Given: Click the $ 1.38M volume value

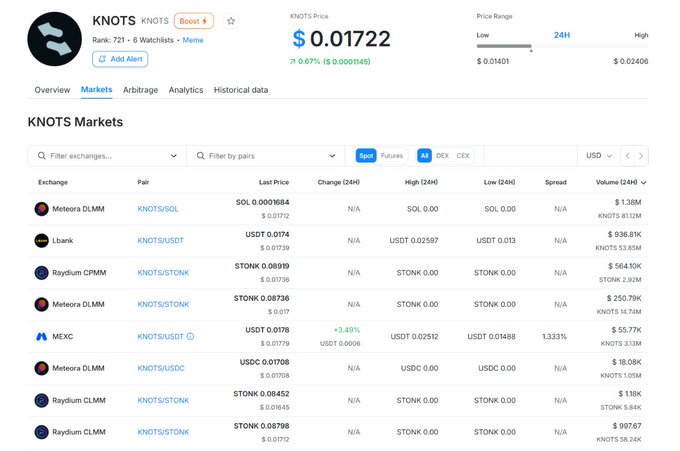Looking at the screenshot, I should click(x=628, y=202).
